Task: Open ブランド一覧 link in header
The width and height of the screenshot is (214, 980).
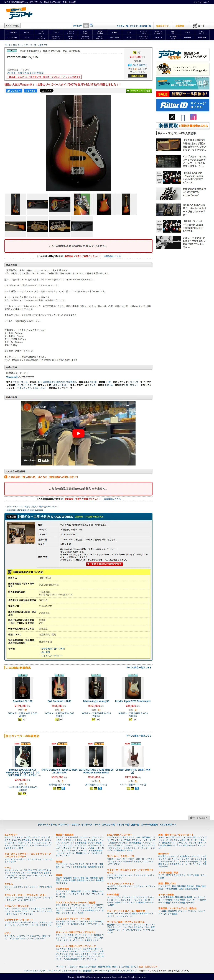Action: coord(136,26)
